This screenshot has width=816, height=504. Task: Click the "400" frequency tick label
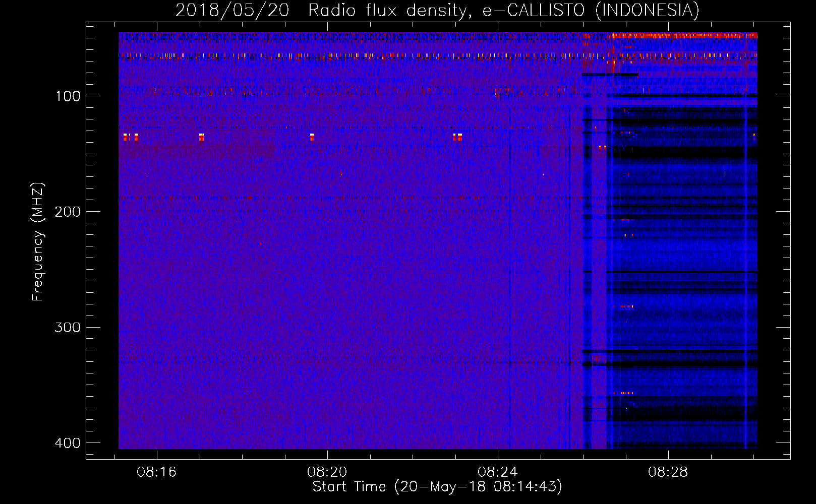[x=68, y=443]
